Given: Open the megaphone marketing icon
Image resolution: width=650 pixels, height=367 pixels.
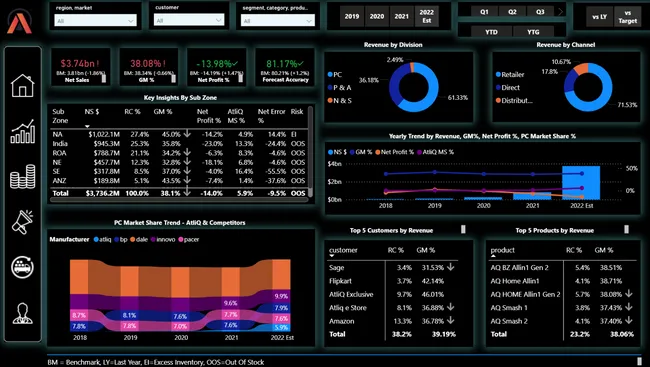Looking at the screenshot, I should (22, 222).
